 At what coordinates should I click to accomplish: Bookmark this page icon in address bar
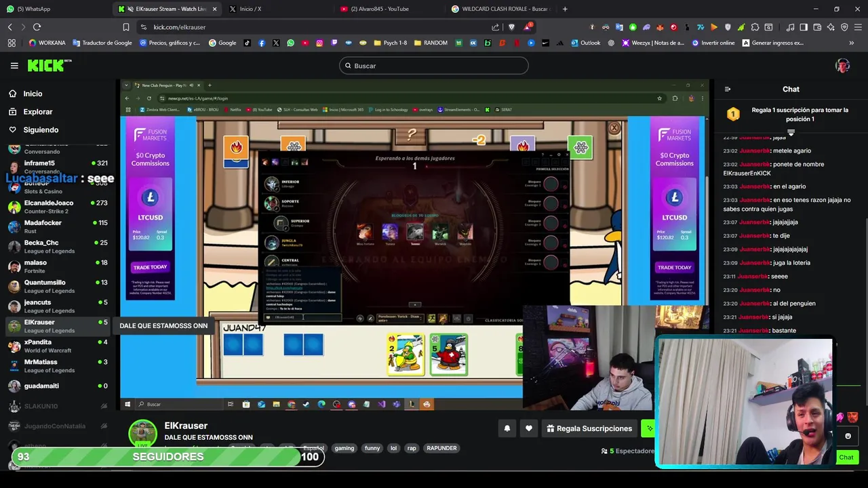[x=126, y=27]
